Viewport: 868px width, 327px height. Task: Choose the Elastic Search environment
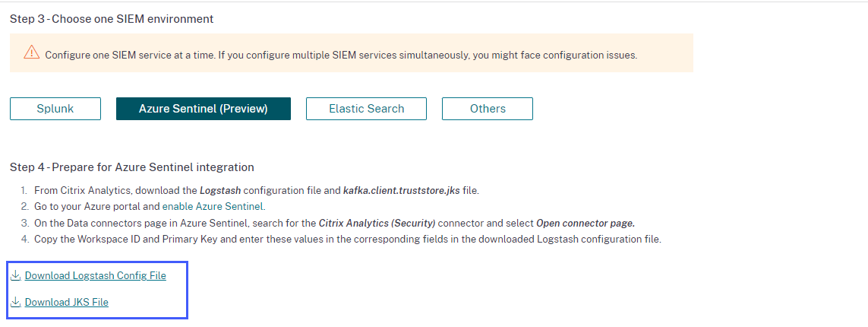tap(366, 109)
